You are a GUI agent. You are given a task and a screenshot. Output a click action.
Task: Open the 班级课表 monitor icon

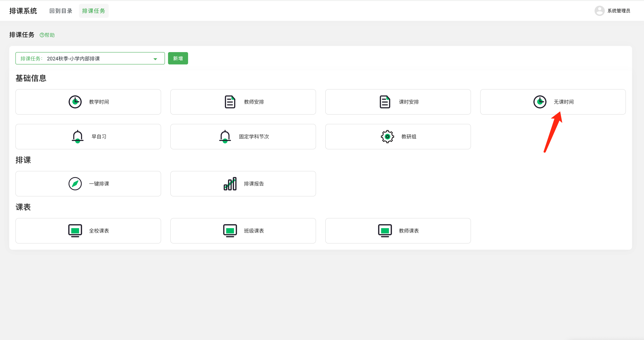[x=230, y=231]
